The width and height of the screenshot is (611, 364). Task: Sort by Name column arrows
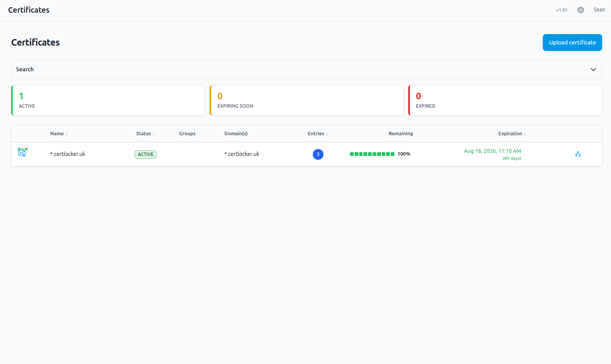66,134
